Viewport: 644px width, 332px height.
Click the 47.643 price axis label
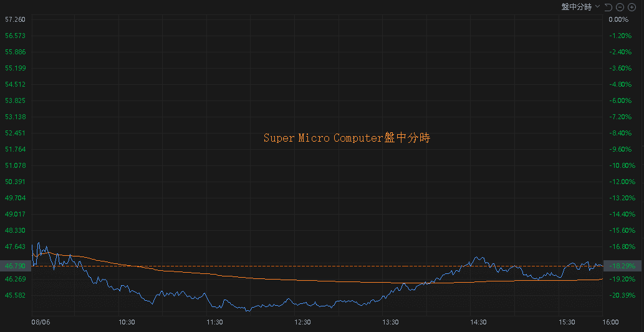click(x=15, y=247)
